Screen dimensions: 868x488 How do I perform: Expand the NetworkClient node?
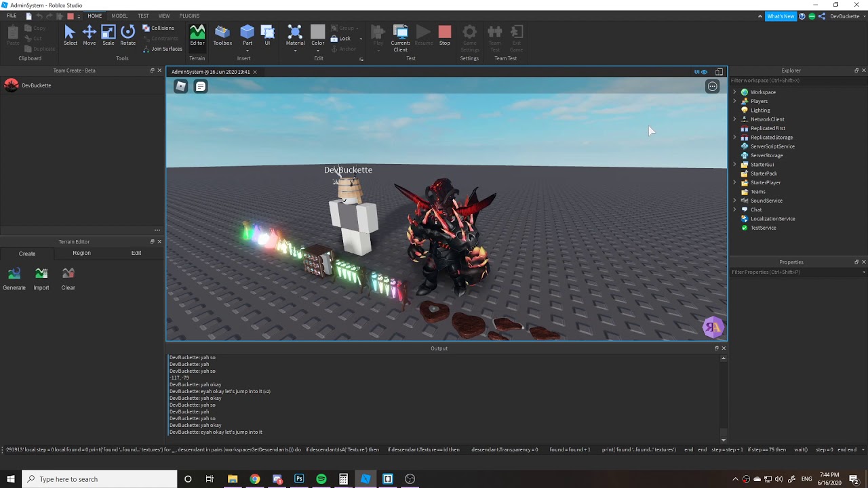point(734,119)
